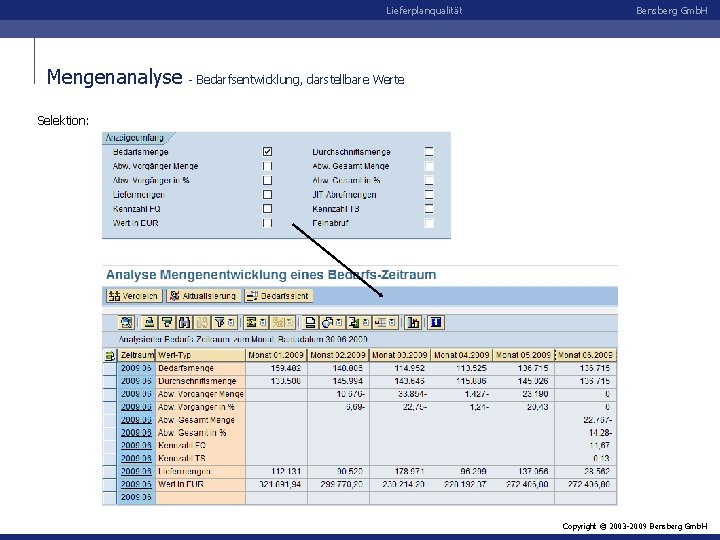Image resolution: width=720 pixels, height=540 pixels.
Task: Click the Views icon in the toolbar
Action: click(x=327, y=322)
